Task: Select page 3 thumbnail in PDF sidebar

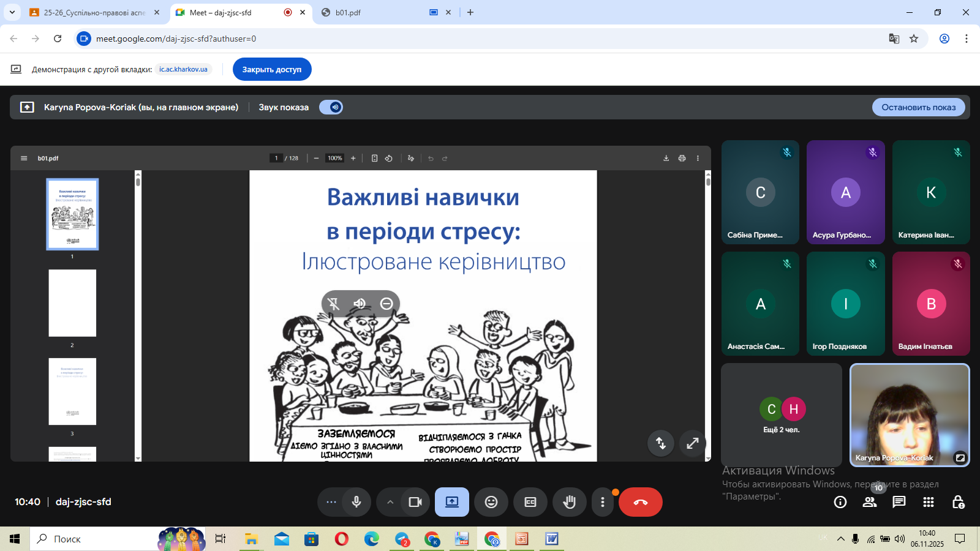Action: (x=72, y=392)
